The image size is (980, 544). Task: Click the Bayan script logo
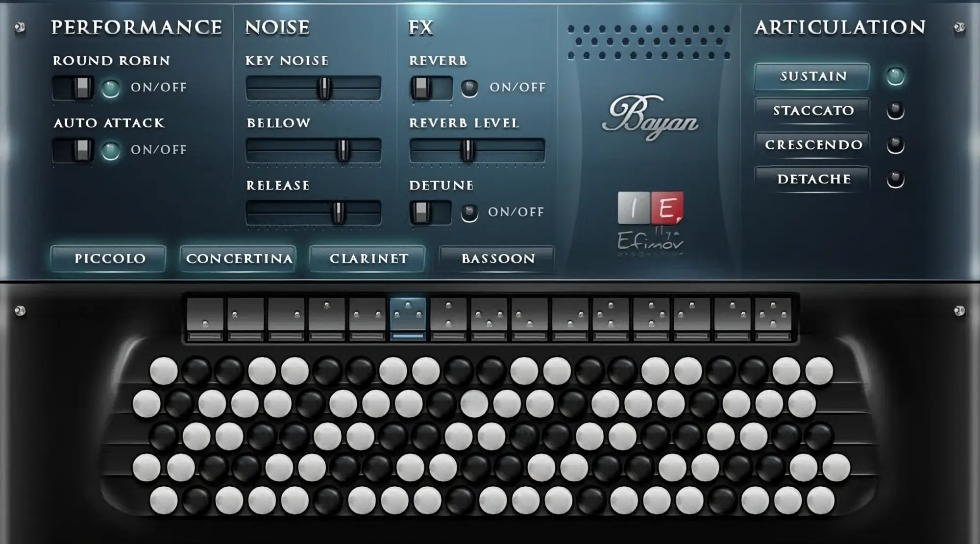pos(650,118)
